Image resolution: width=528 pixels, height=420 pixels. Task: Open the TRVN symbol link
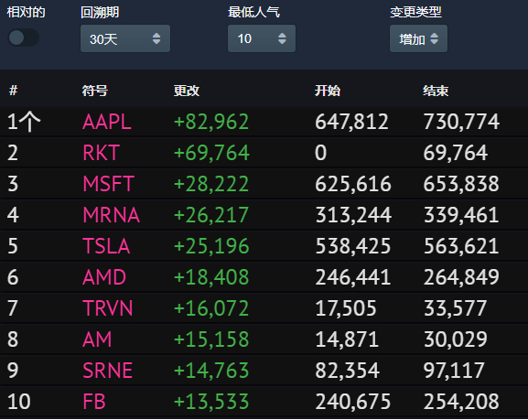coord(108,308)
